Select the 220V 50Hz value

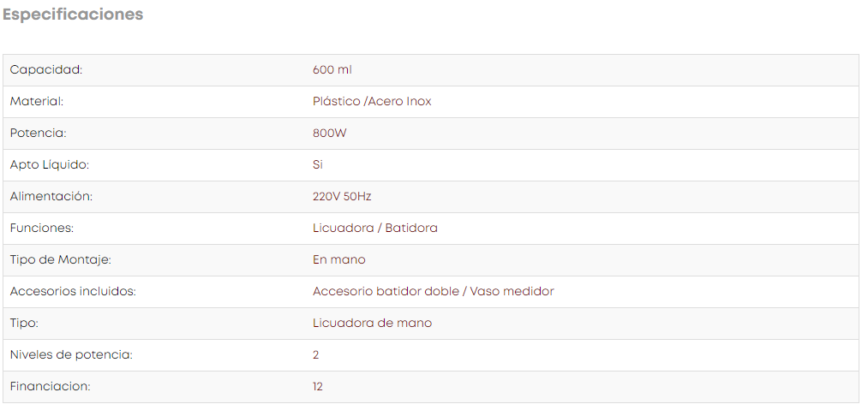(x=342, y=196)
